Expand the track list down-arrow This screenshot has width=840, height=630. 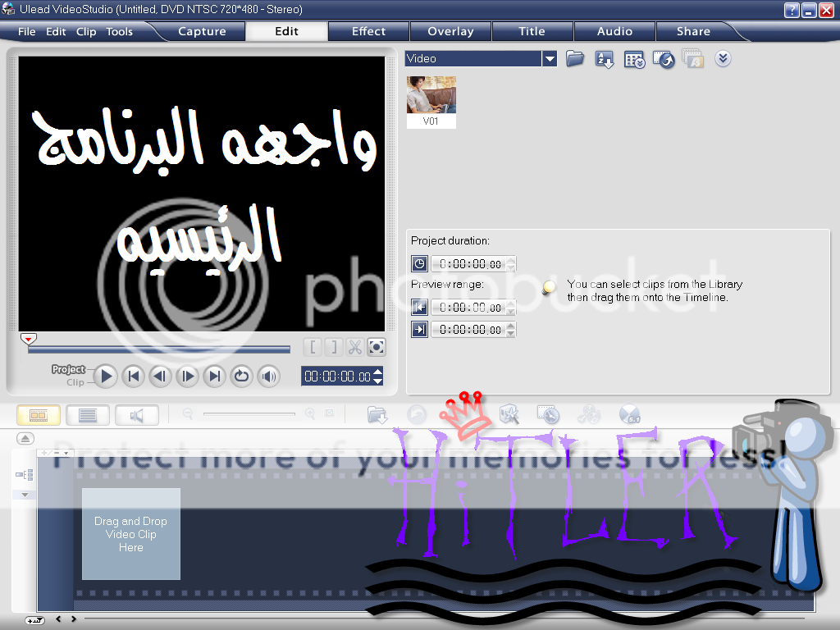pos(25,495)
